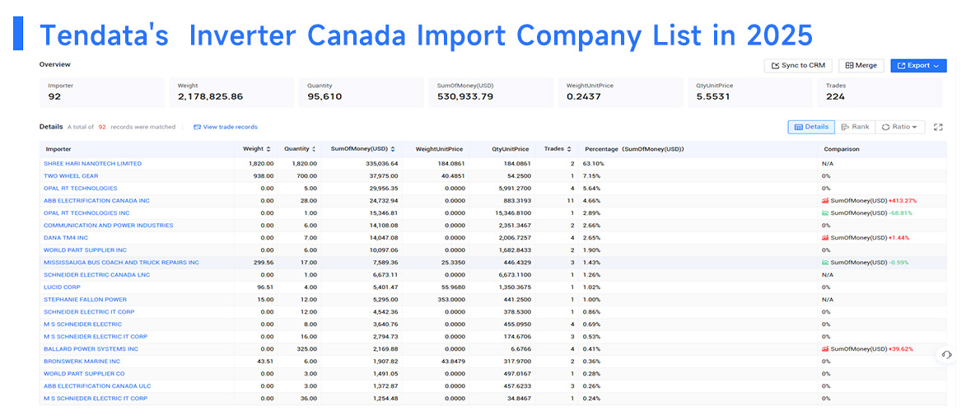Click trend chart icon for DANA TM4 INC
The image size is (980, 420).
point(825,238)
